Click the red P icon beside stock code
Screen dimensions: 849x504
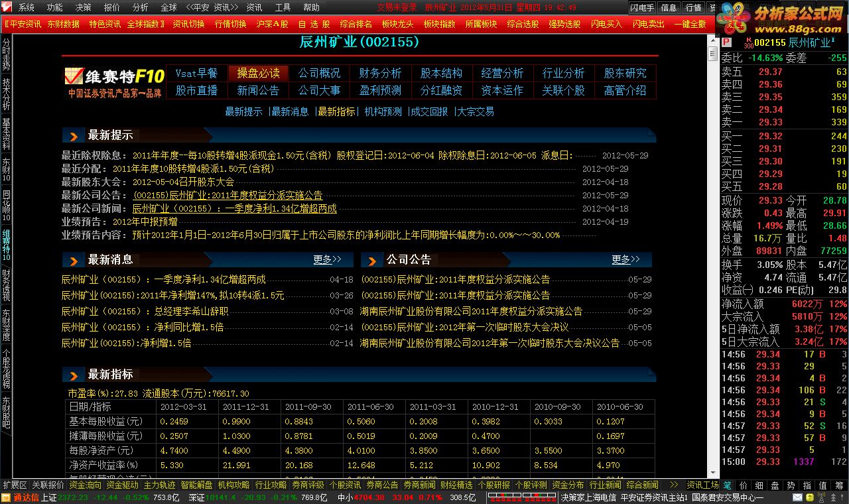click(x=726, y=42)
